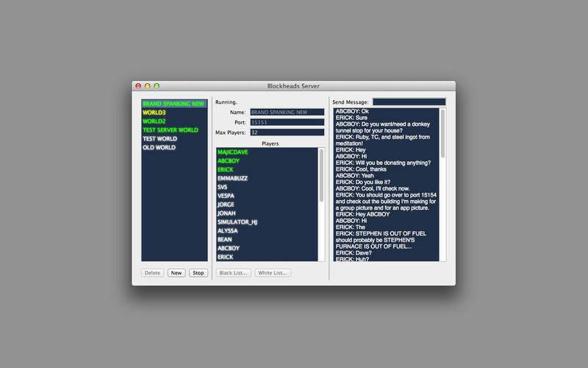Select WORLD3 in the world list

click(x=154, y=113)
